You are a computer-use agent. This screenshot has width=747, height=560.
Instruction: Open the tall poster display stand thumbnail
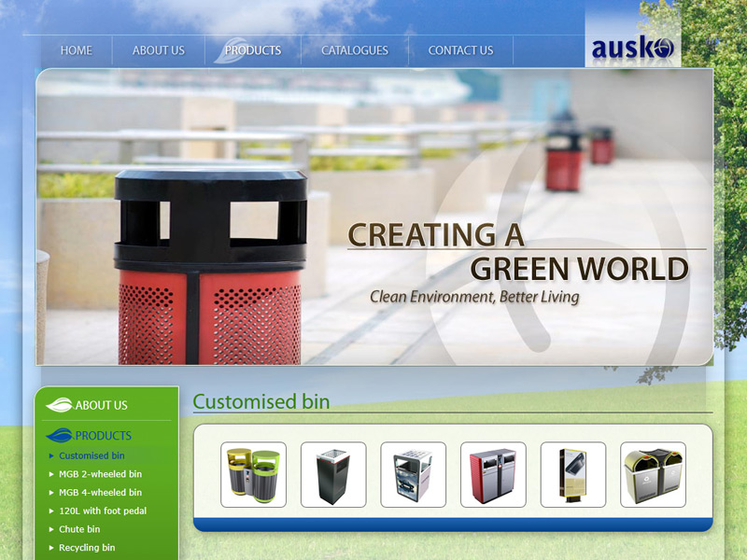point(573,475)
